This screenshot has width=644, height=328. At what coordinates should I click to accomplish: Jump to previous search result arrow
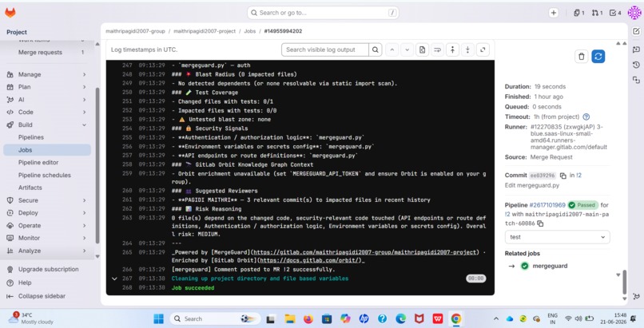pyautogui.click(x=392, y=49)
